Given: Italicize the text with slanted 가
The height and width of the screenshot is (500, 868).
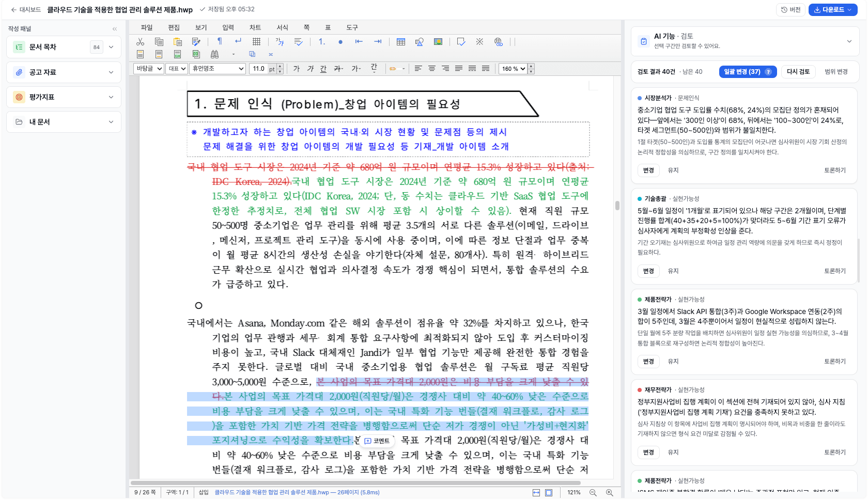Looking at the screenshot, I should point(310,69).
